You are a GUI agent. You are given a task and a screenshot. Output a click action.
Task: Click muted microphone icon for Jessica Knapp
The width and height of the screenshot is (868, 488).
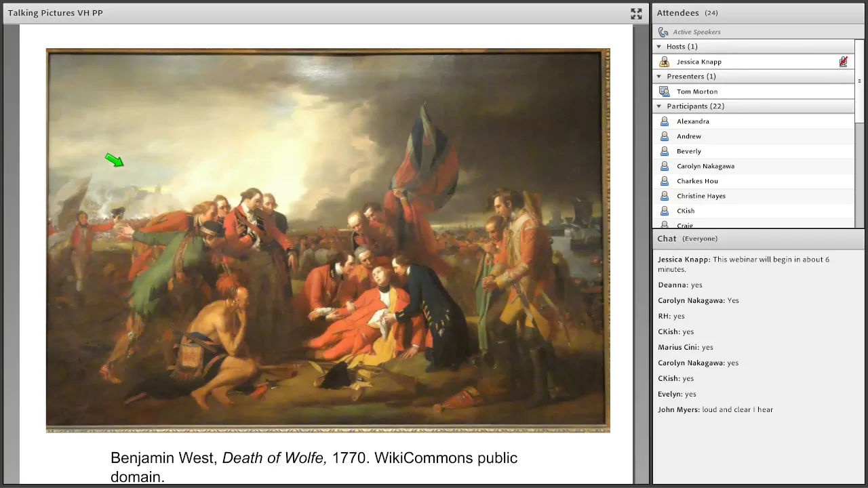point(843,62)
